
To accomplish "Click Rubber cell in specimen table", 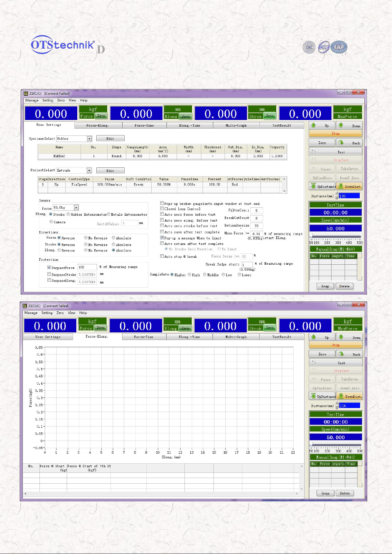I will (x=59, y=156).
